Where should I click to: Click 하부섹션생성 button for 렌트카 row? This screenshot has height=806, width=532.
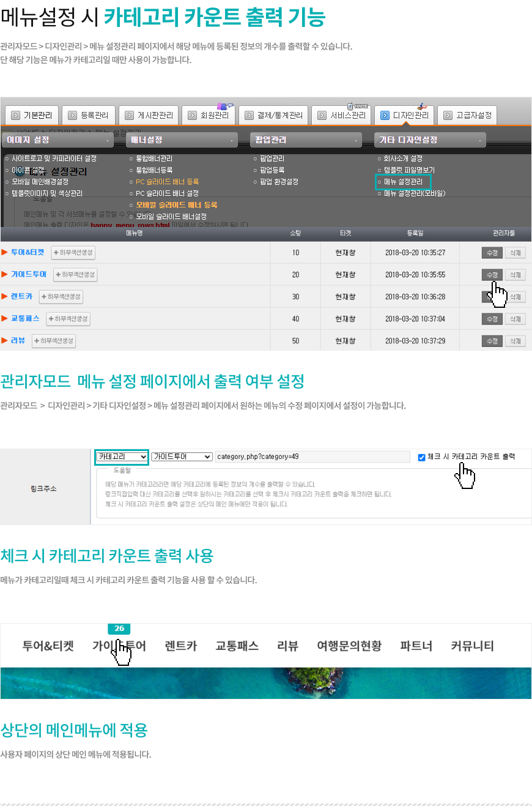click(61, 297)
